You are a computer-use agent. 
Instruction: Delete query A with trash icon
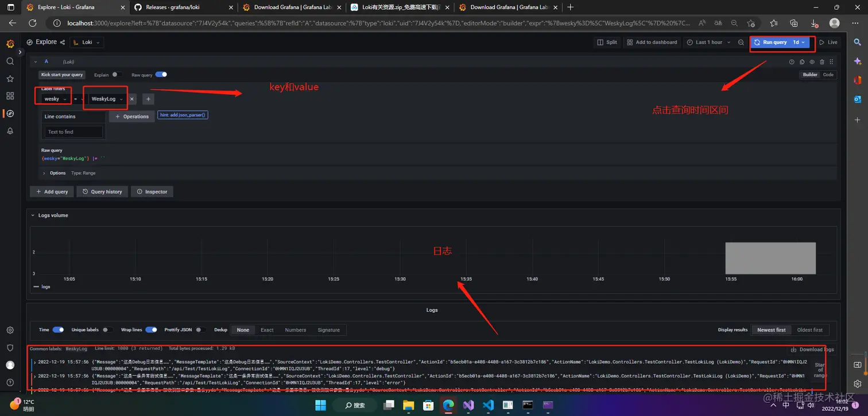(x=822, y=61)
